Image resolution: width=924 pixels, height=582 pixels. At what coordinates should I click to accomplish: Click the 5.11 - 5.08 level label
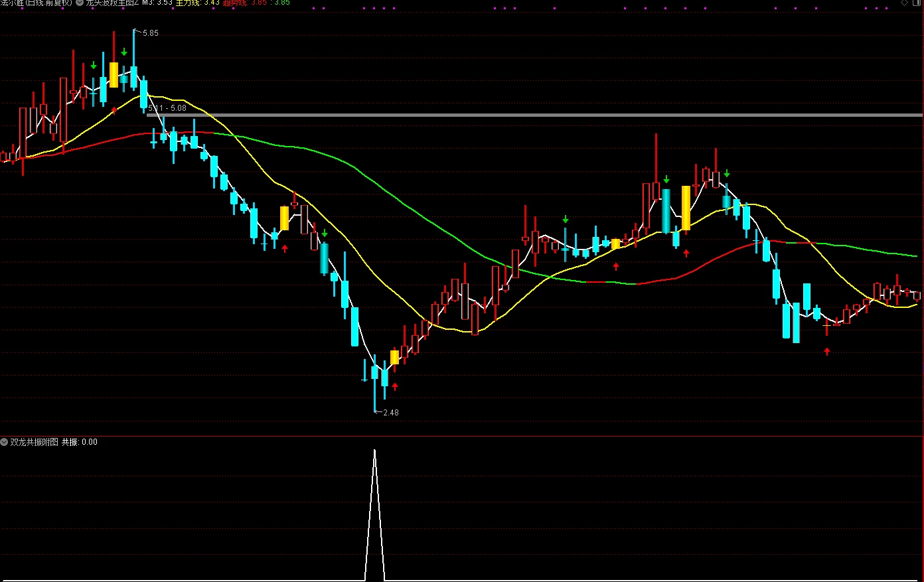click(167, 108)
